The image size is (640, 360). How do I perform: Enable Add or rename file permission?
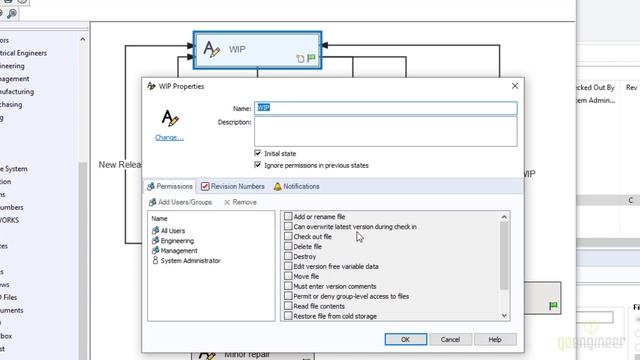pyautogui.click(x=288, y=216)
